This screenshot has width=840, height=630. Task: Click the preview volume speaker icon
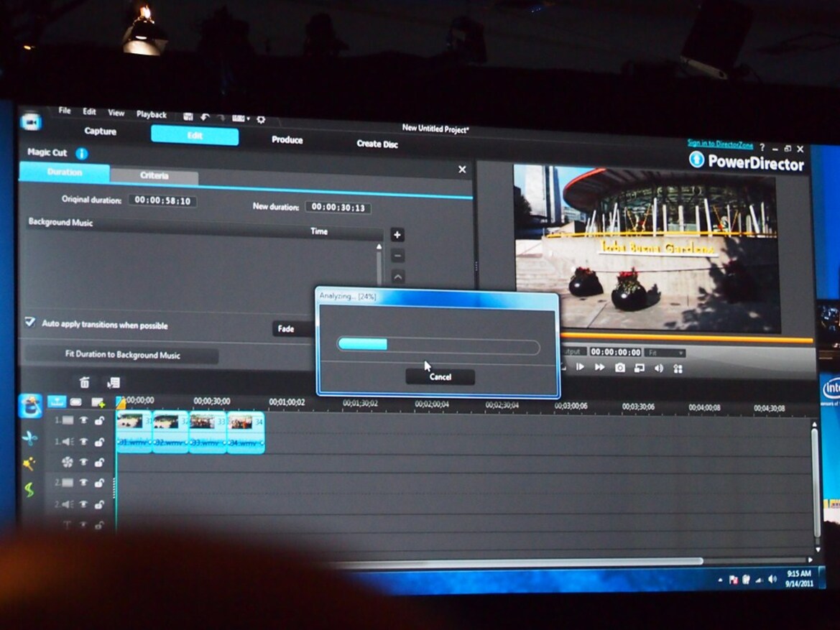point(659,368)
